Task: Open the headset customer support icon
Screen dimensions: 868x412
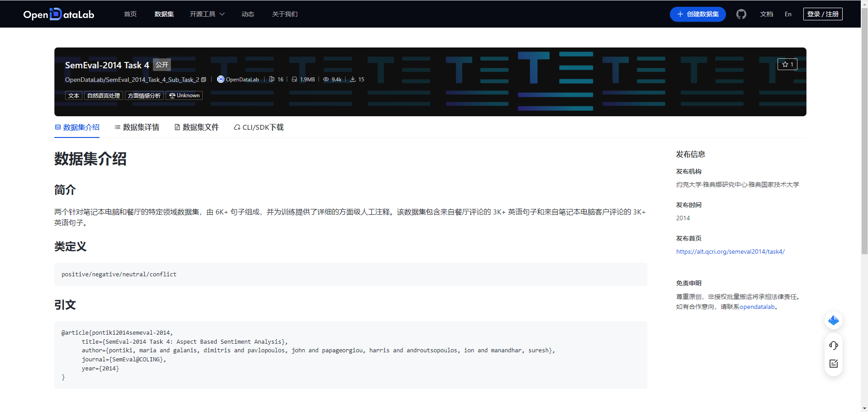Action: 833,346
